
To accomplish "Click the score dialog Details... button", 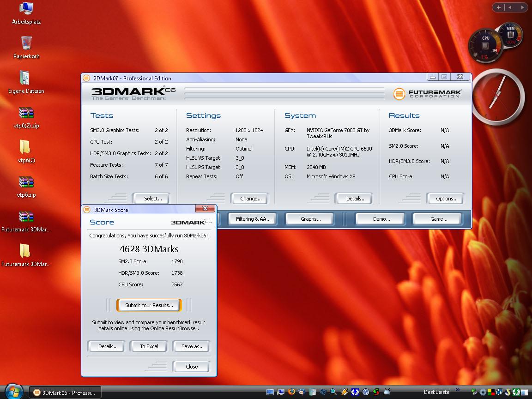I will click(106, 346).
